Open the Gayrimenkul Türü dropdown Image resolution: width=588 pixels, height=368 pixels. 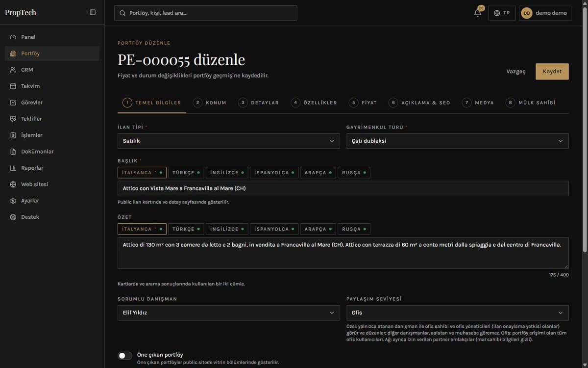[457, 141]
